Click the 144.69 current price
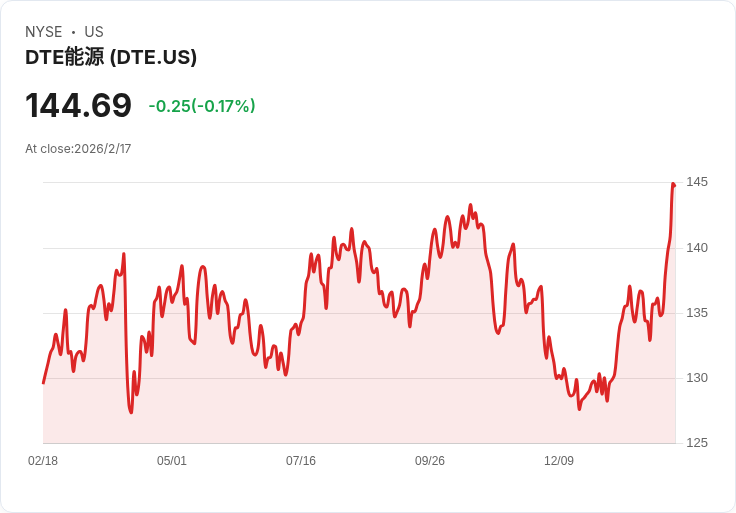 tap(78, 105)
